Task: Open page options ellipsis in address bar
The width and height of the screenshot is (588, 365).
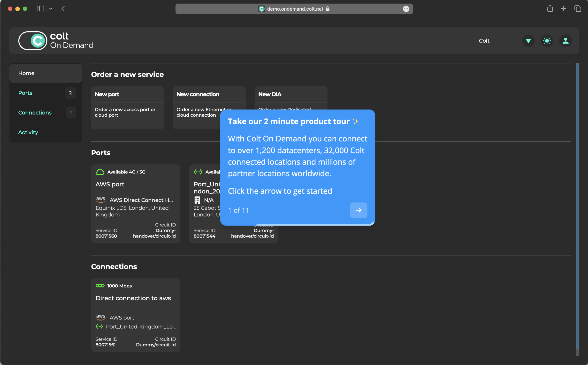Action: 406,9
